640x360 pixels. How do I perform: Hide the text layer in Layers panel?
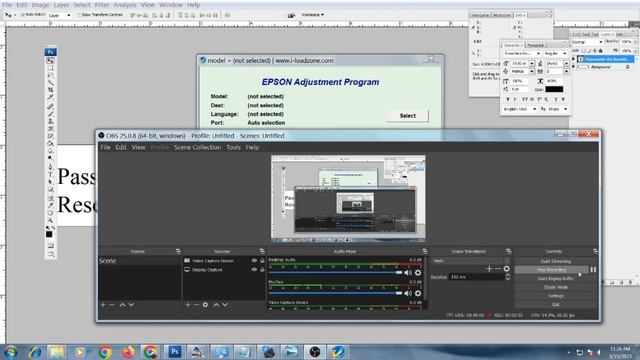pyautogui.click(x=573, y=59)
